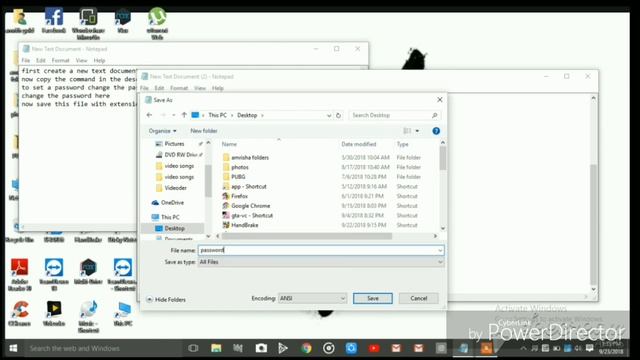
Task: Click Cancel button in Save As dialog
Action: pos(418,298)
